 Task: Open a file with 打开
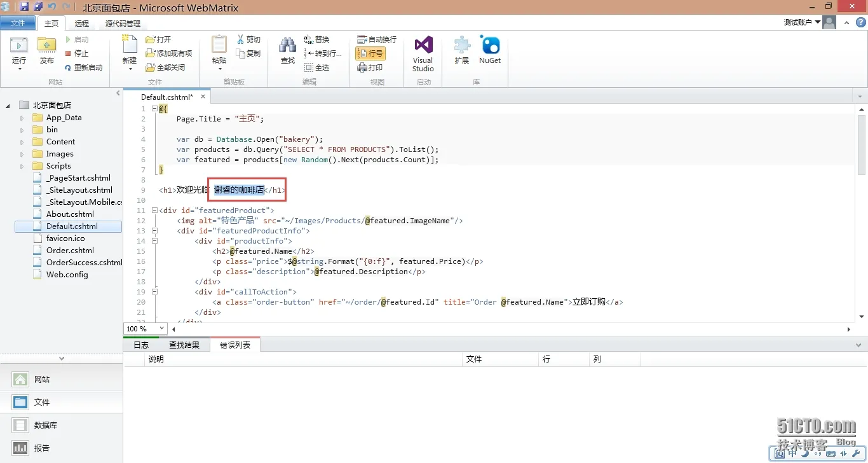(159, 39)
